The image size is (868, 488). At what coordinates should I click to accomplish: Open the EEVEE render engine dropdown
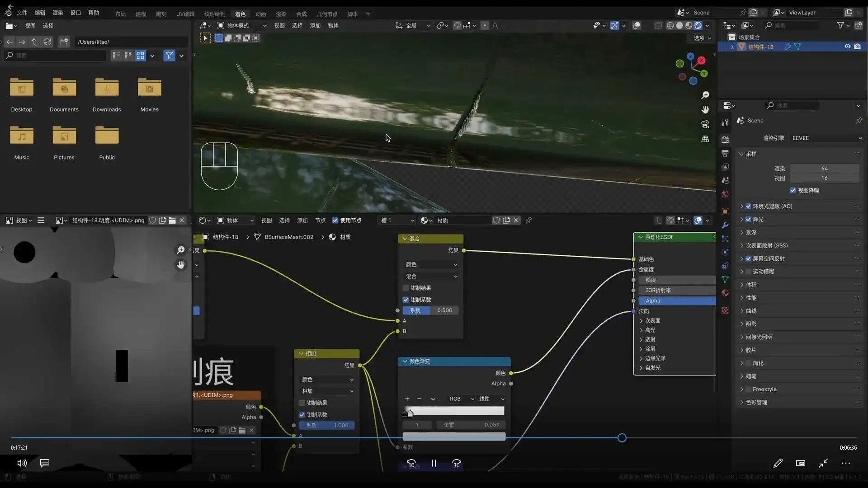[x=826, y=138]
